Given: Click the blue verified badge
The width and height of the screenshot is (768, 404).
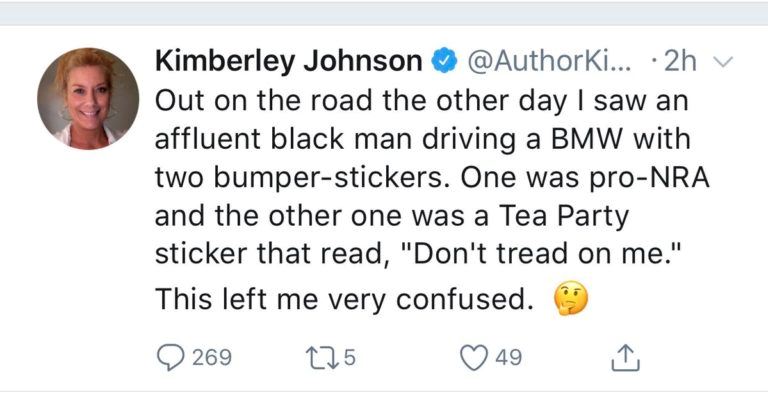Looking at the screenshot, I should tap(442, 61).
